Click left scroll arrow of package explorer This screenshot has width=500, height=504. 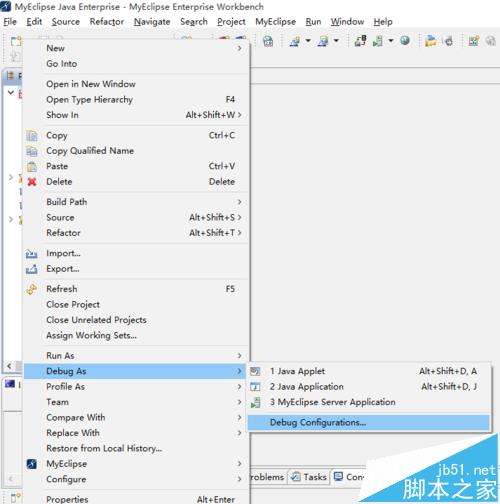[10, 366]
